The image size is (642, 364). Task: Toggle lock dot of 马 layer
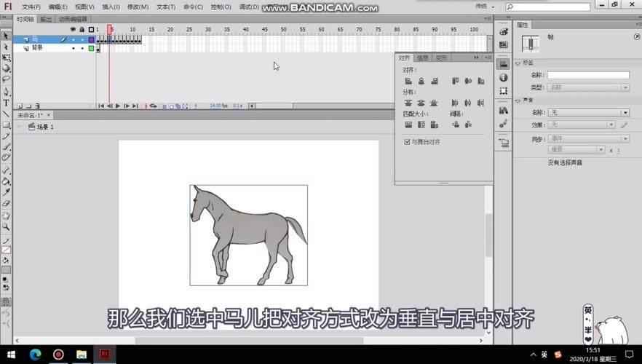(82, 40)
